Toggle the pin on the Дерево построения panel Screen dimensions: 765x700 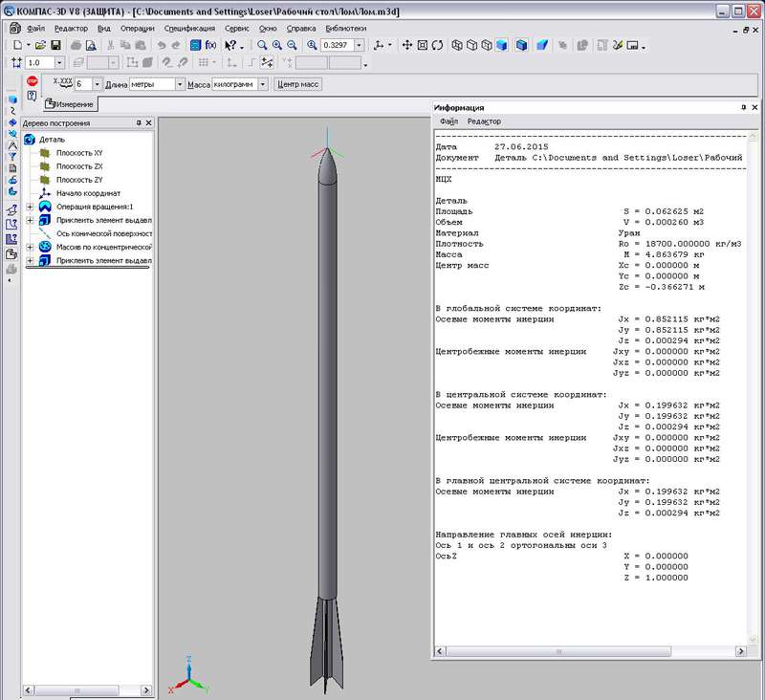click(x=139, y=123)
